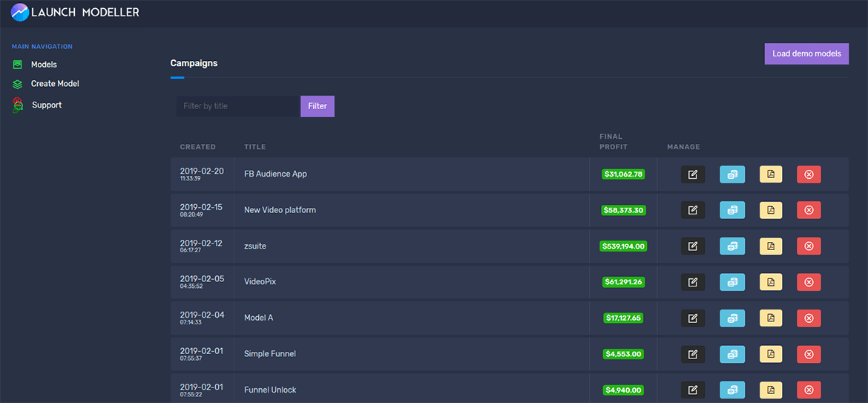Export zsuite campaign using the PDF icon
This screenshot has height=403, width=868.
coord(771,246)
